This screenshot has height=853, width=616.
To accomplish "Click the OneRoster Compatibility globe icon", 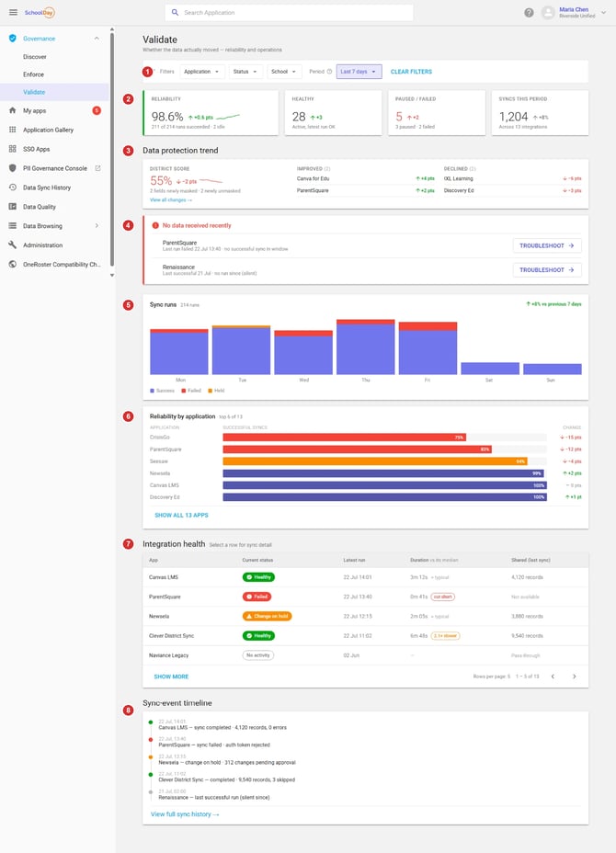I will tap(13, 264).
